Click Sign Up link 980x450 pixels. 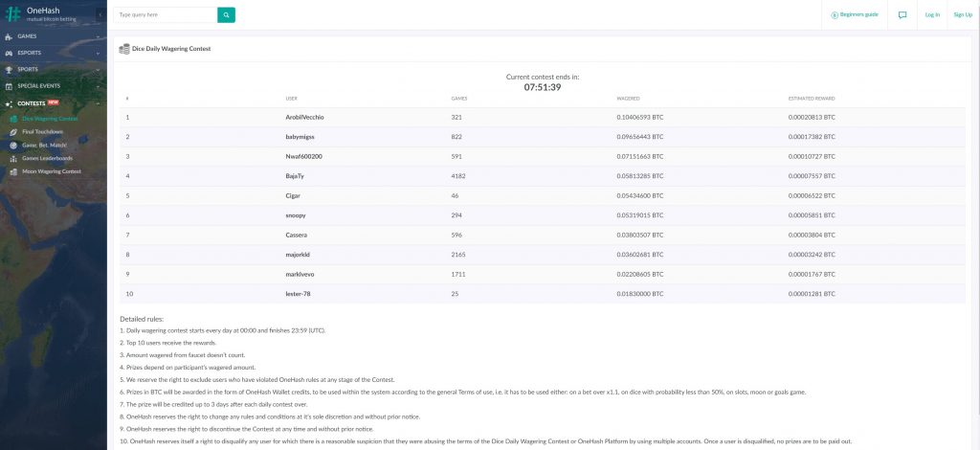pyautogui.click(x=963, y=15)
